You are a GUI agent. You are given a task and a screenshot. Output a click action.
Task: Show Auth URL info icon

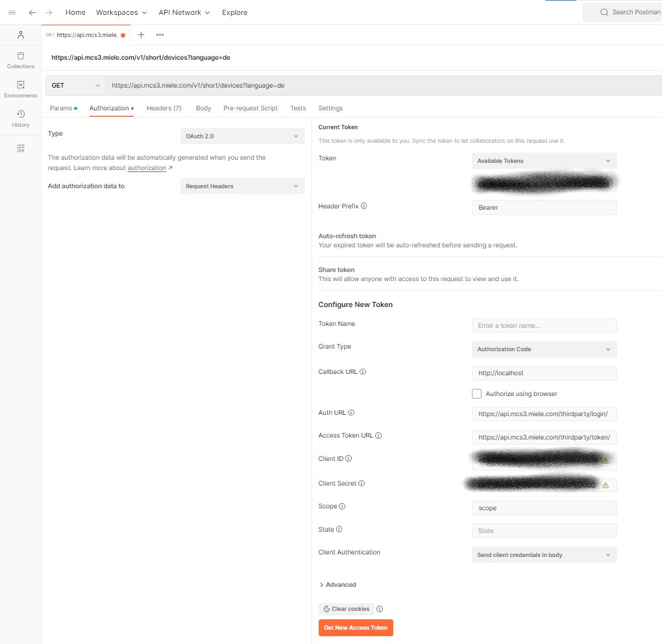pos(351,413)
